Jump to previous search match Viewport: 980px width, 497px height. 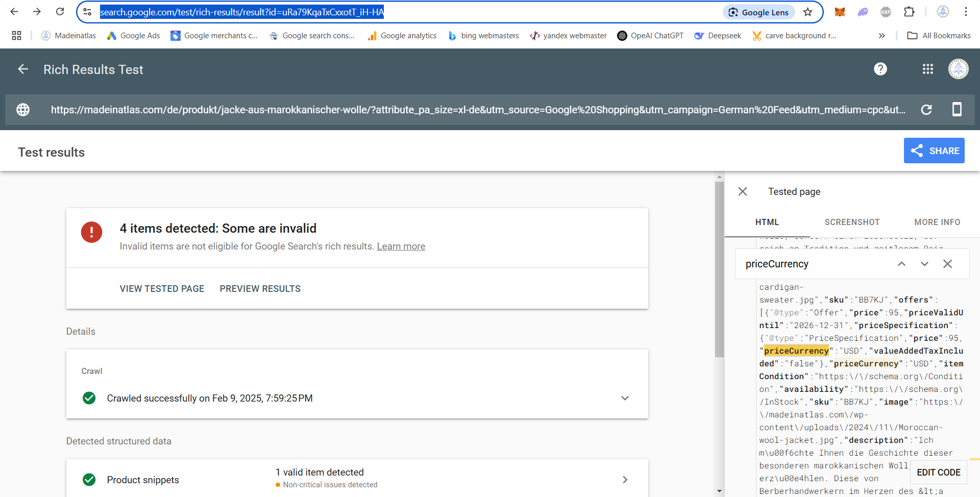[902, 264]
